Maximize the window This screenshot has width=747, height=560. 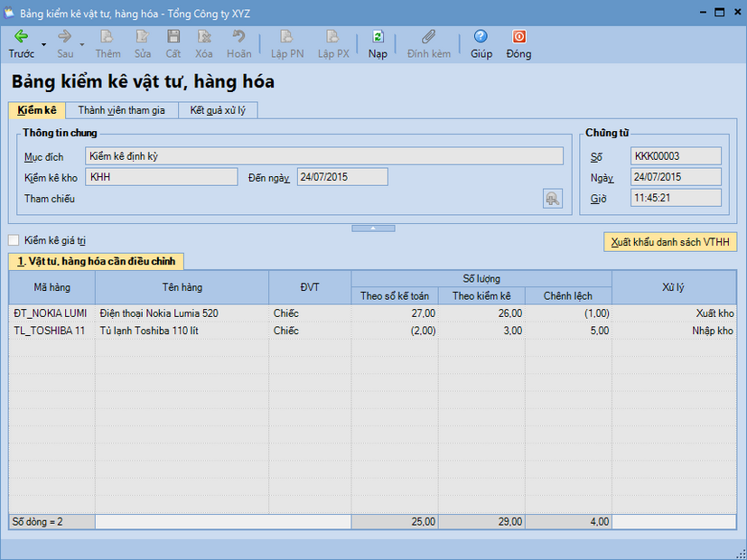click(719, 13)
